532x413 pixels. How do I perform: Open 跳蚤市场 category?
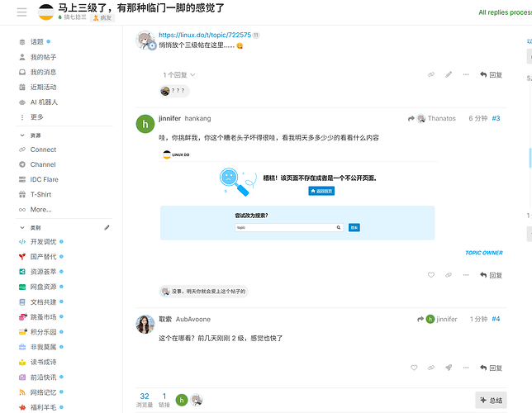(43, 317)
